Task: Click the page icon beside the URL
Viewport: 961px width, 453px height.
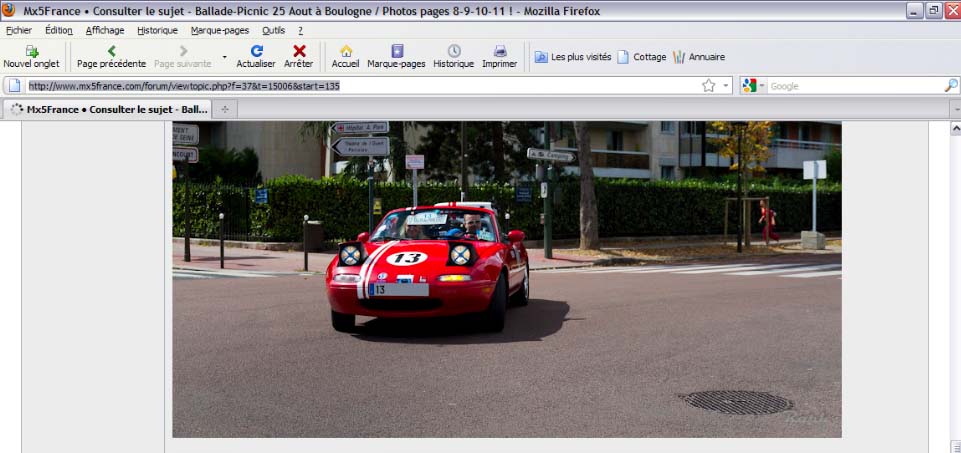Action: pos(14,86)
